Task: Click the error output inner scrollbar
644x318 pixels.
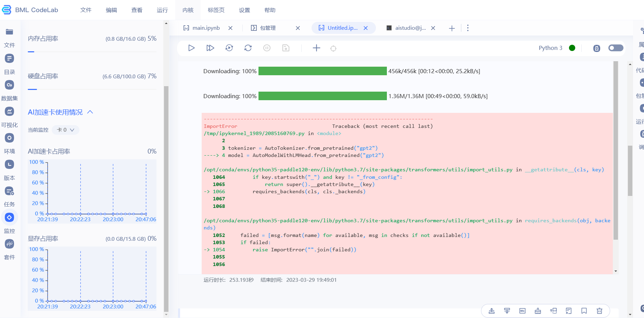Action: pyautogui.click(x=616, y=150)
